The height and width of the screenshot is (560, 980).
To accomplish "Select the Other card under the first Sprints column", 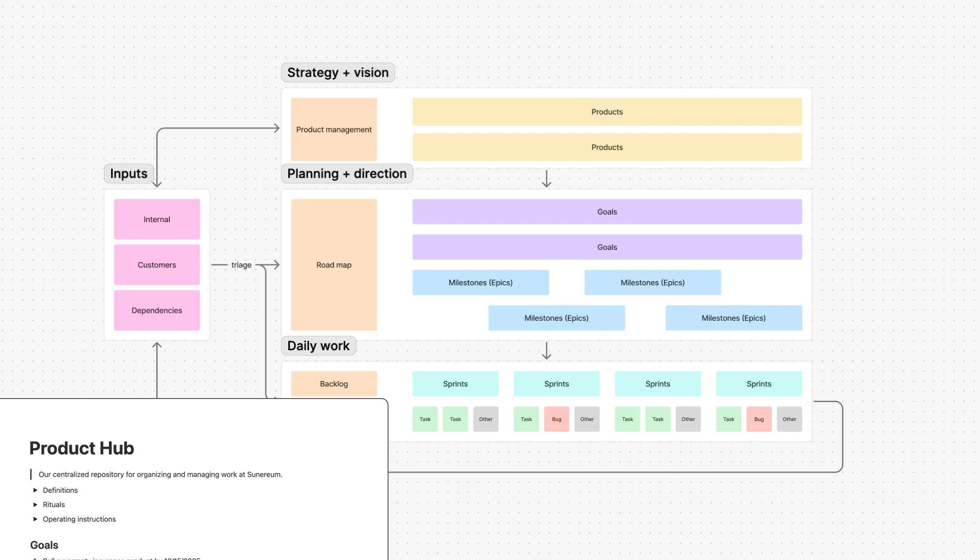I will pyautogui.click(x=486, y=419).
